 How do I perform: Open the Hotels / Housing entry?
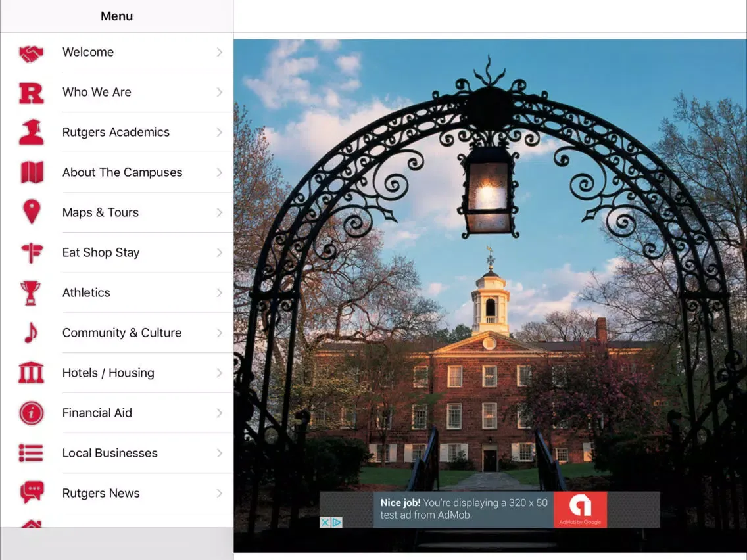[x=117, y=373]
